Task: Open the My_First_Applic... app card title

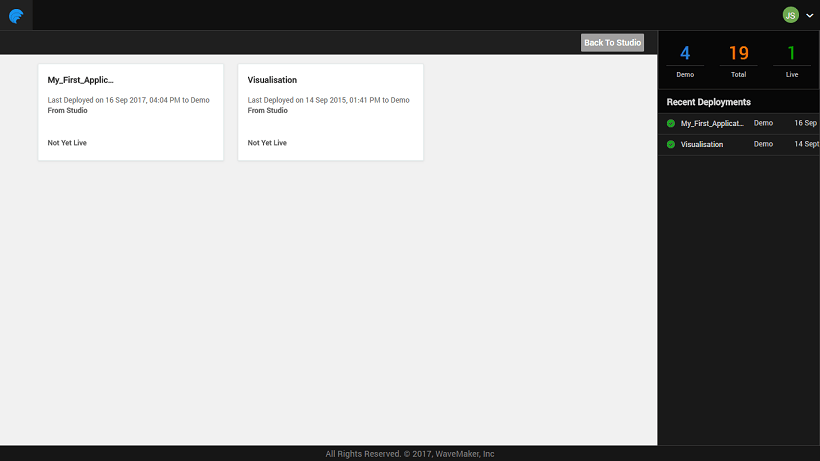Action: (81, 80)
